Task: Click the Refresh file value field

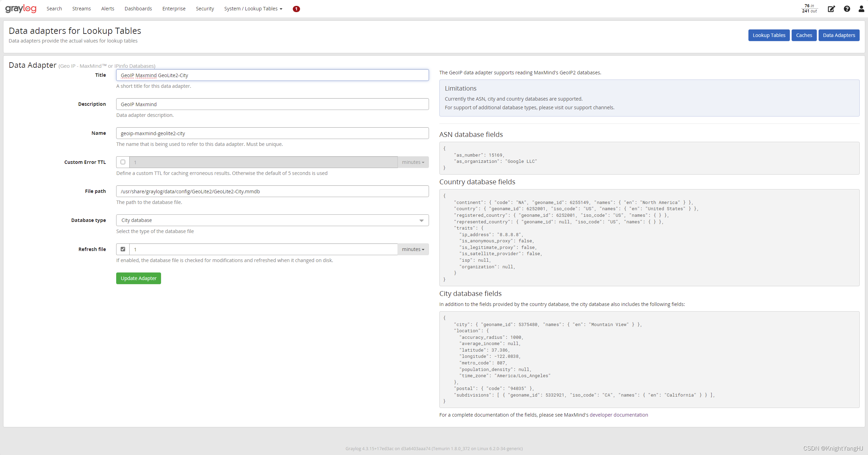Action: point(263,249)
